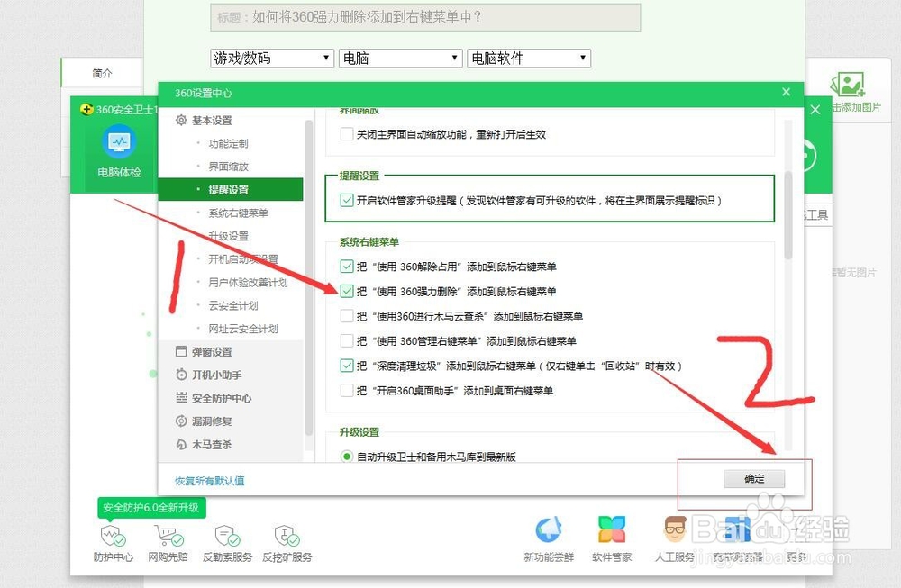Viewport: 901px width, 588px height.
Task: Uncheck 开启软件管家升级提醒 checkbox
Action: point(347,201)
